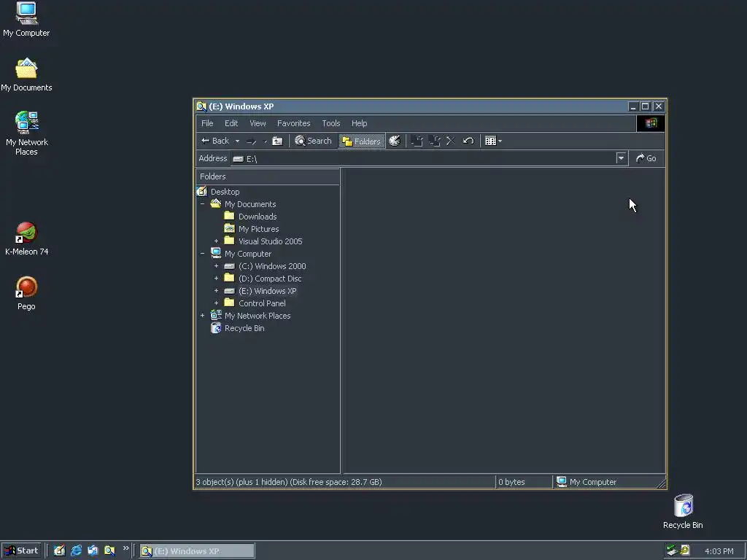Click the Back button in Explorer toolbar
Image resolution: width=747 pixels, height=560 pixels.
pyautogui.click(x=215, y=141)
